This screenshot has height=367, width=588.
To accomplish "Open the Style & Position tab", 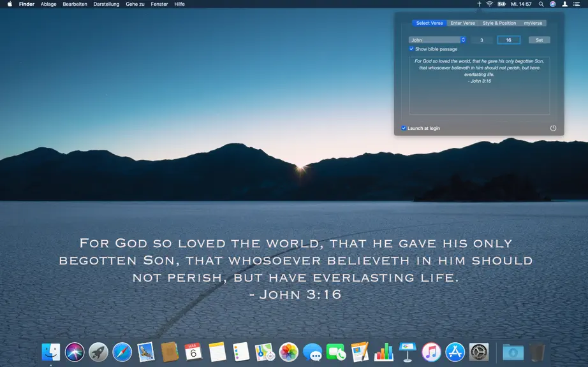I will tap(499, 23).
